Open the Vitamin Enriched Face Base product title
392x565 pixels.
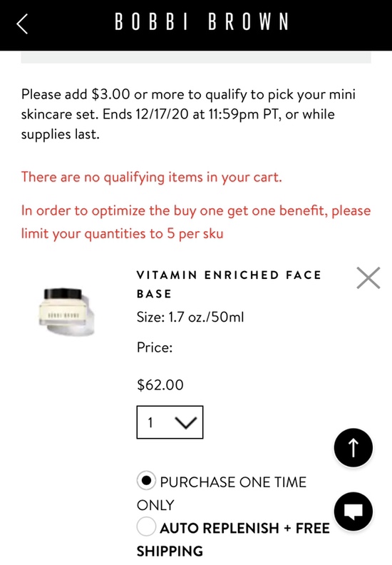pos(229,285)
